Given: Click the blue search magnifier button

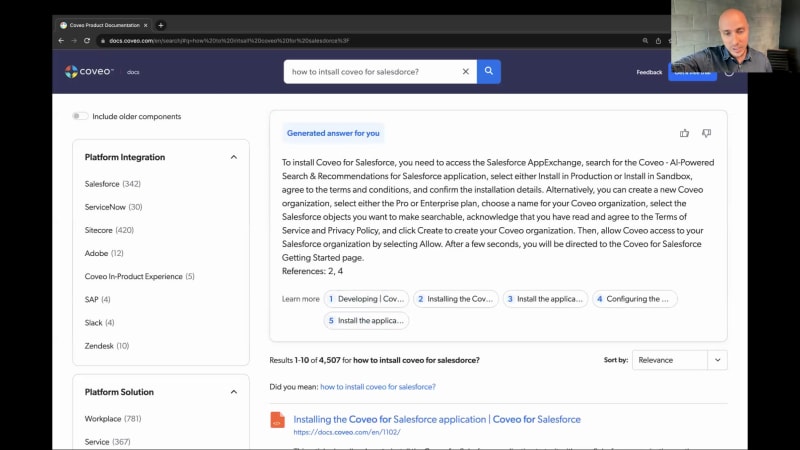Looking at the screenshot, I should [x=489, y=71].
